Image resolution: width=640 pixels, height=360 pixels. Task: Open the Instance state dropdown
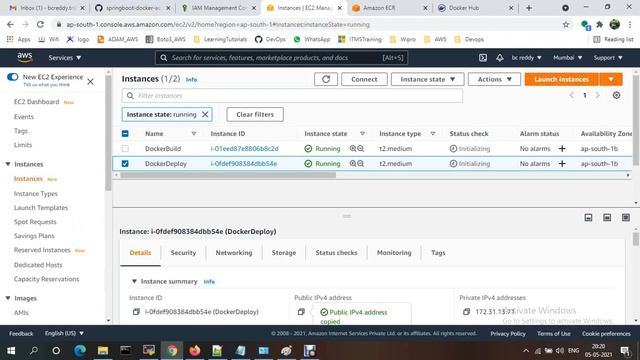[x=427, y=79]
